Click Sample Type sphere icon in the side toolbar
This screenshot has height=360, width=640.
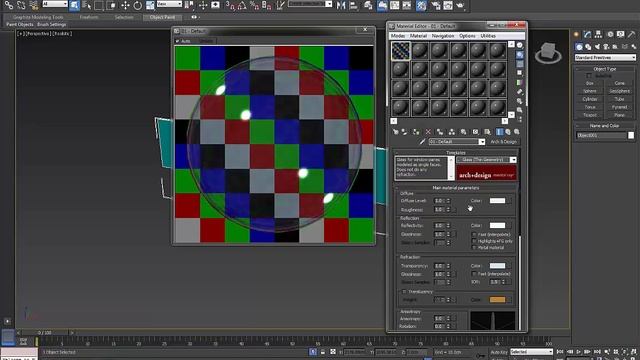(520, 45)
